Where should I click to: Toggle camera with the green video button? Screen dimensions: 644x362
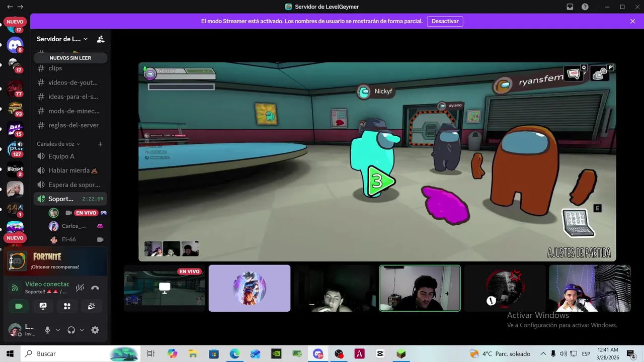(19, 306)
